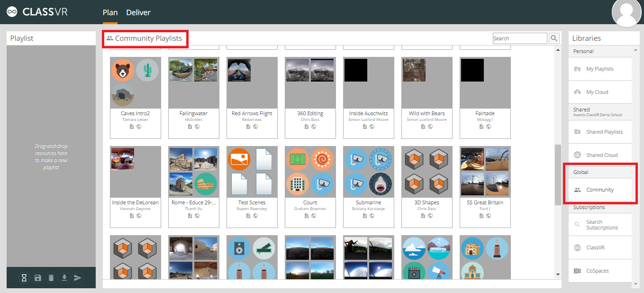The image size is (644, 293).
Task: Click the shark icon in Submarine card
Action: coord(381,184)
